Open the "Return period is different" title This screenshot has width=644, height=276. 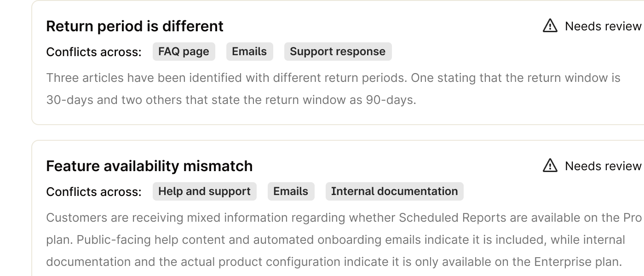[135, 26]
